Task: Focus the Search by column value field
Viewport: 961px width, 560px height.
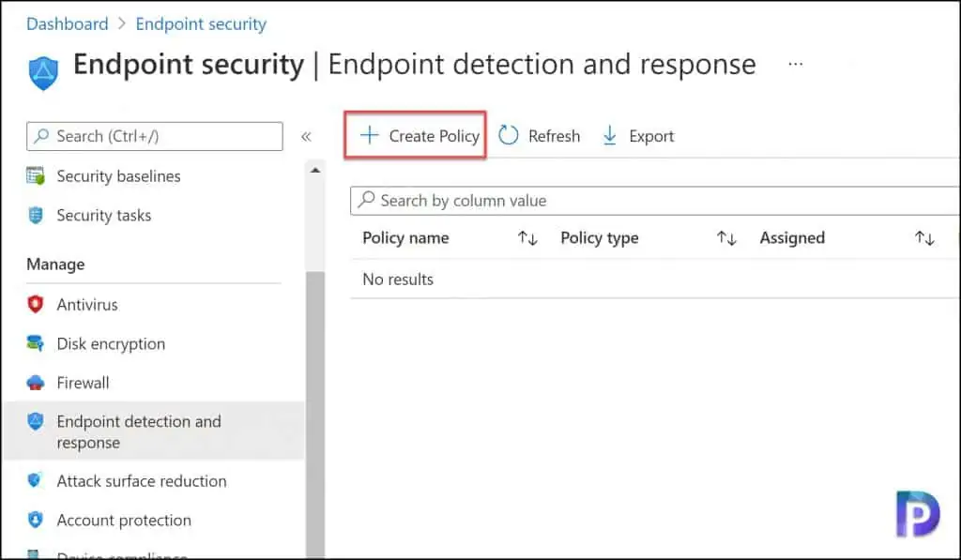Action: click(x=654, y=201)
